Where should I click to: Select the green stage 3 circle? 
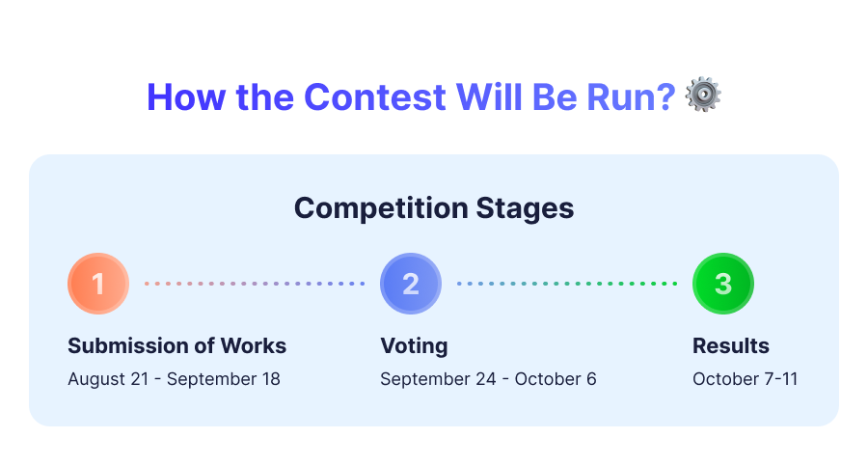[x=723, y=284]
